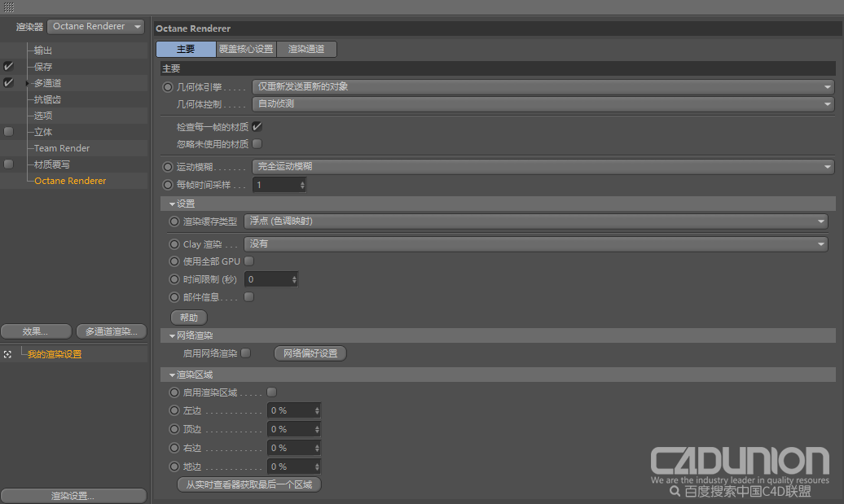Enable the 启用网络渲染 checkbox
This screenshot has width=844, height=504.
pyautogui.click(x=246, y=353)
